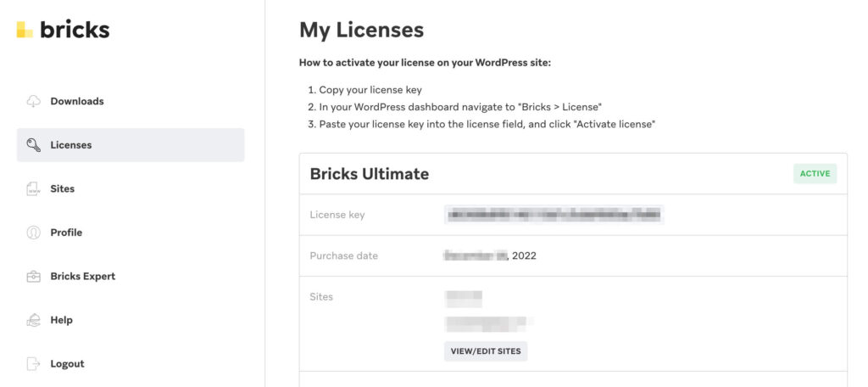868x387 pixels.
Task: Click the ACTIVE status badge
Action: (x=815, y=174)
